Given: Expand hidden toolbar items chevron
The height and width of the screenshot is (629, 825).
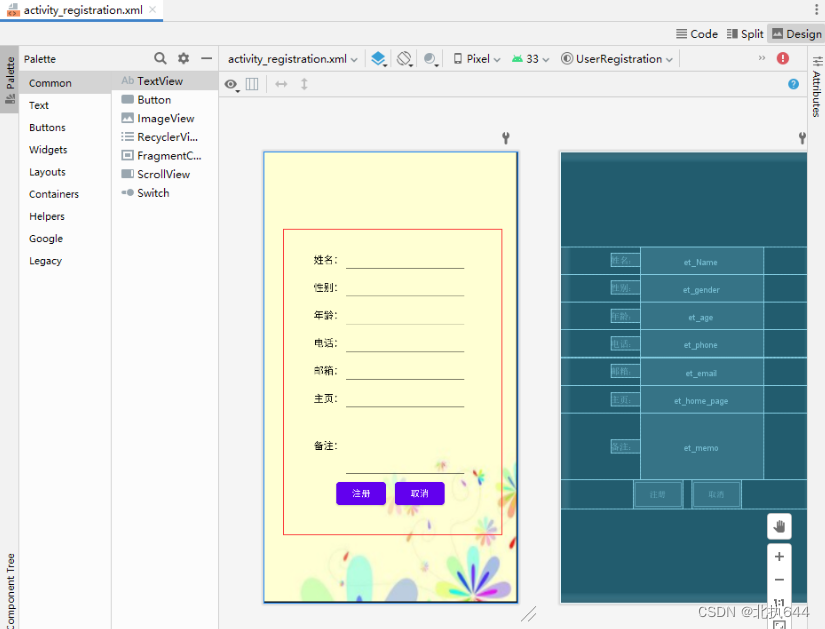Looking at the screenshot, I should pos(762,58).
